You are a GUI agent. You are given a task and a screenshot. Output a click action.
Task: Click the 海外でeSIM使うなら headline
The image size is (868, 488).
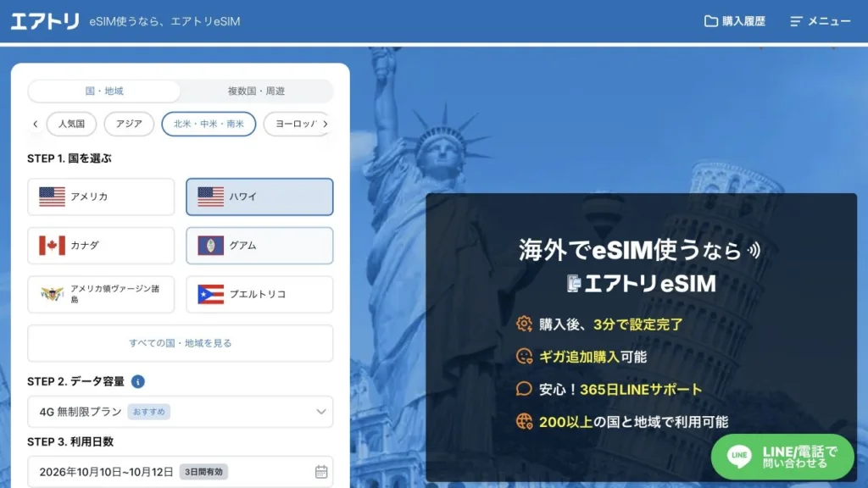(630, 250)
